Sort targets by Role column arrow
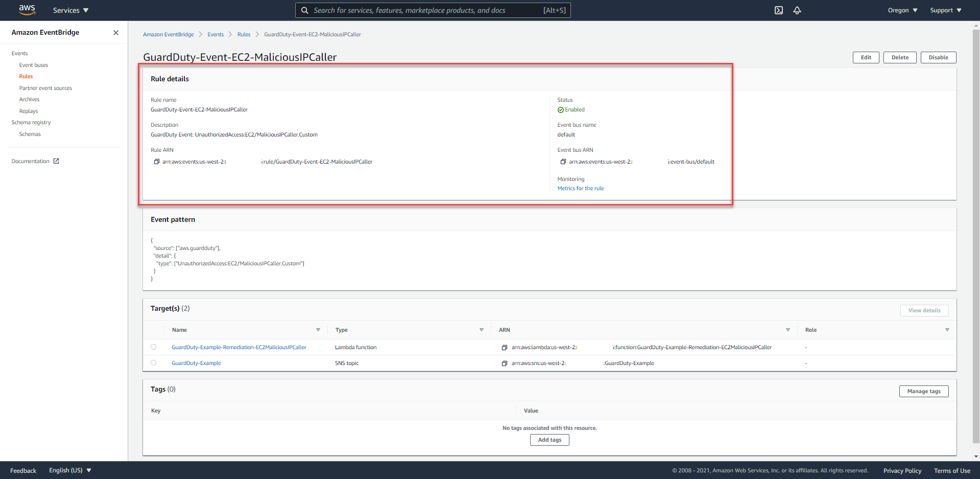The image size is (980, 479). click(947, 330)
